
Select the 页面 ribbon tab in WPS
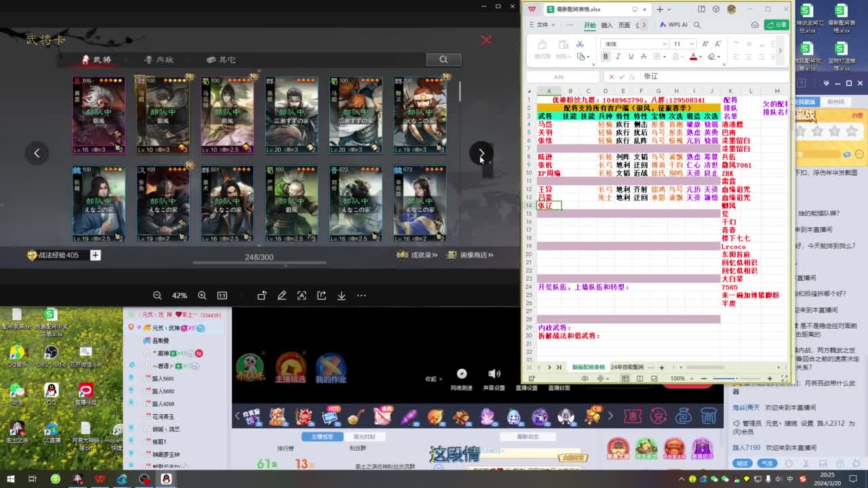tap(624, 25)
